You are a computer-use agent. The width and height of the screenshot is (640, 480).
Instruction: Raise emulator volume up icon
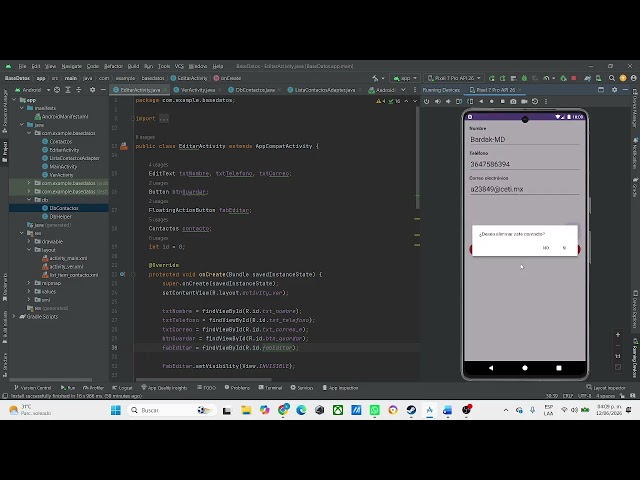tap(438, 101)
